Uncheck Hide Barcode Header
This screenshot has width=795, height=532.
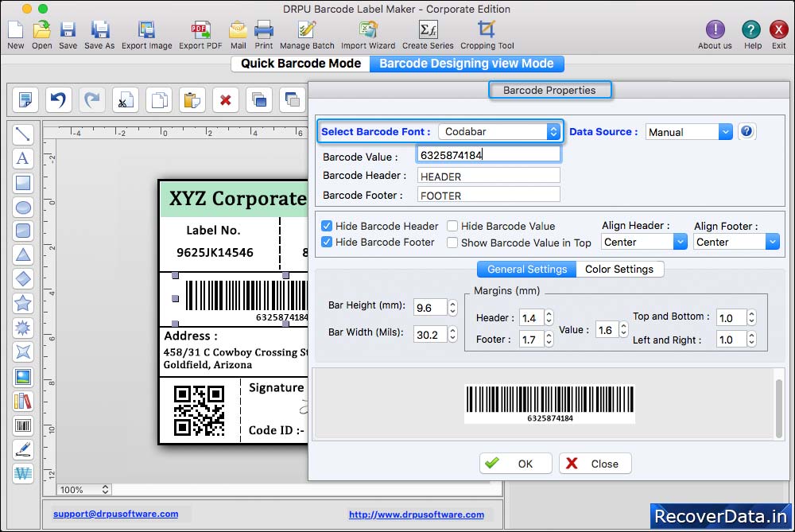tap(327, 226)
